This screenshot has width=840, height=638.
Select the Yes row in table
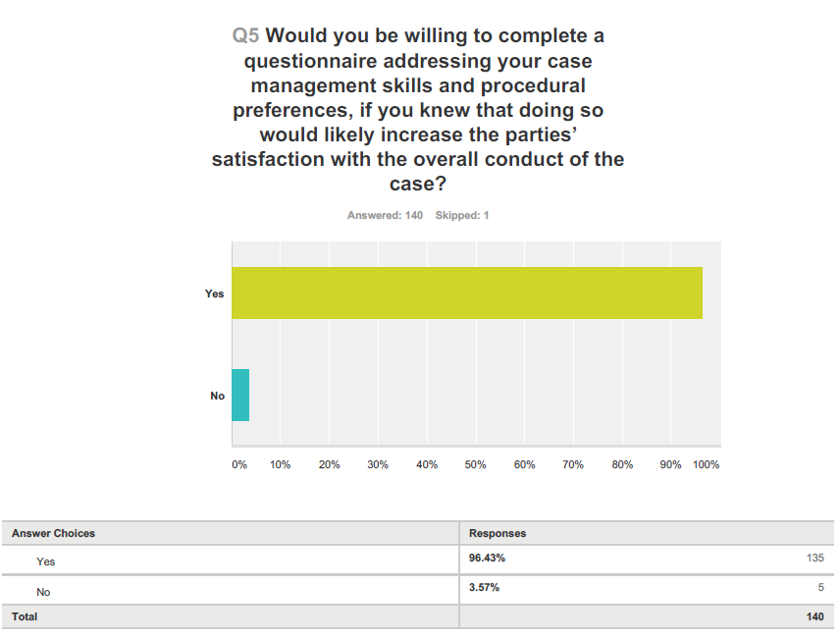point(418,560)
